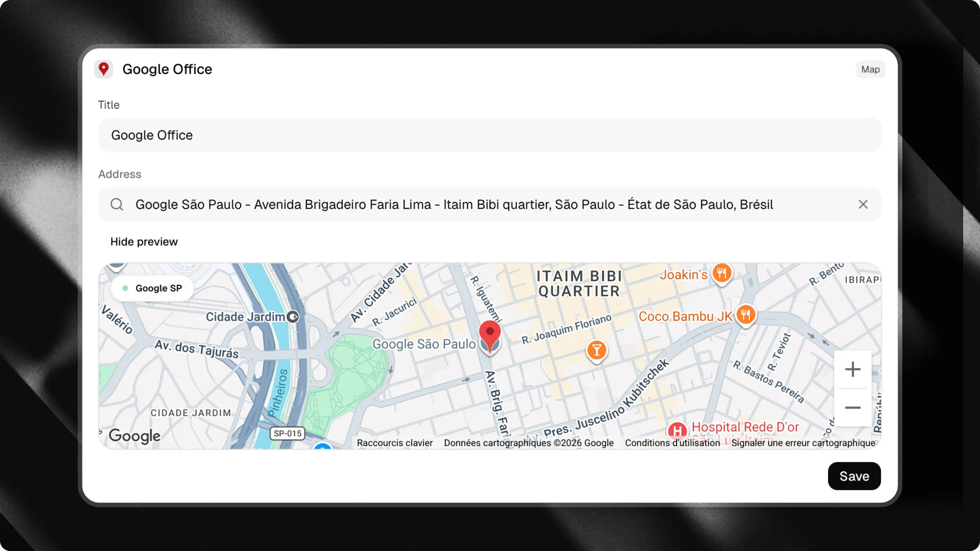
Task: Click Données cartographiques ©2026 Google text
Action: tap(529, 443)
